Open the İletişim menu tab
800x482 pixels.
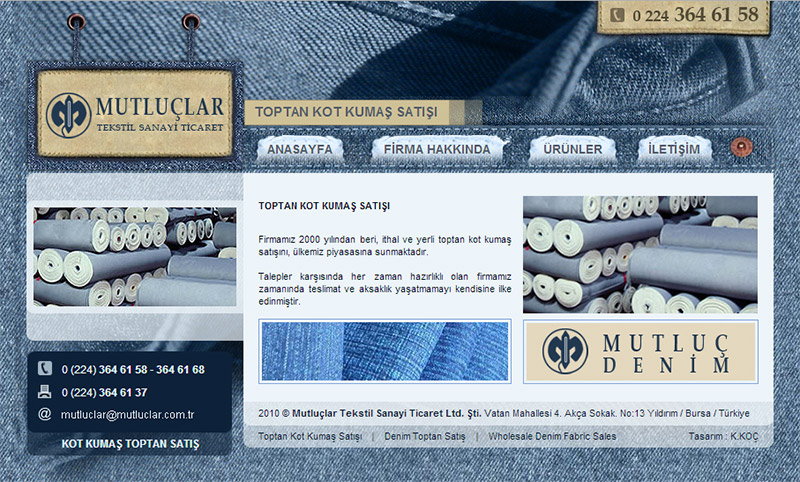coord(674,149)
